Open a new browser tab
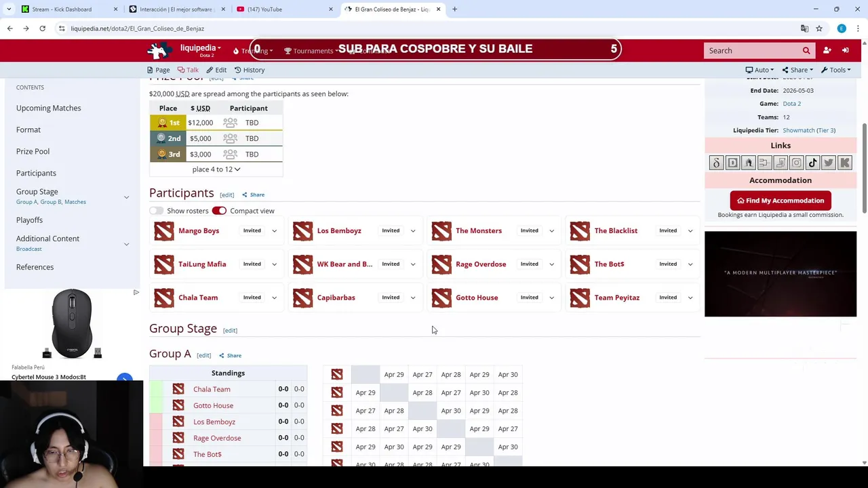Screen dimensions: 868x488 [454, 9]
